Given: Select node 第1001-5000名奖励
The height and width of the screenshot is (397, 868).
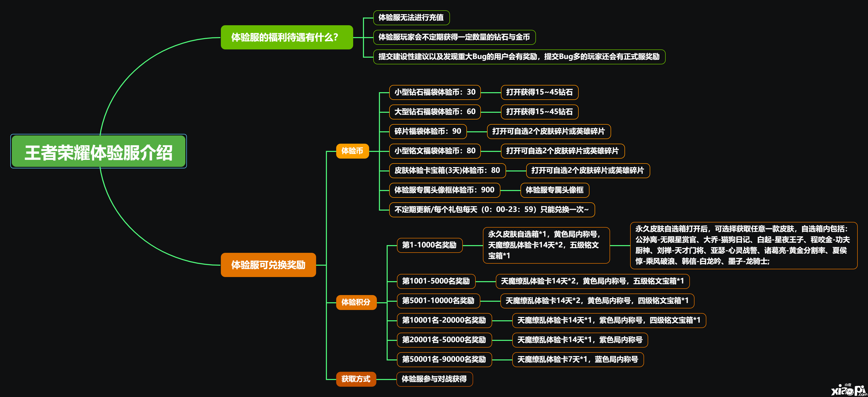Looking at the screenshot, I should pyautogui.click(x=436, y=281).
